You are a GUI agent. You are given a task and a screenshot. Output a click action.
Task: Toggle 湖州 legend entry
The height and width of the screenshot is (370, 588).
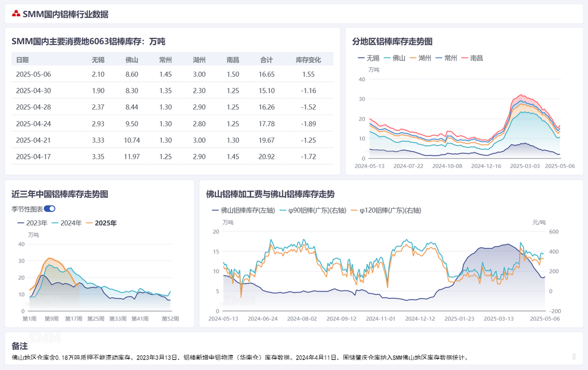point(419,58)
